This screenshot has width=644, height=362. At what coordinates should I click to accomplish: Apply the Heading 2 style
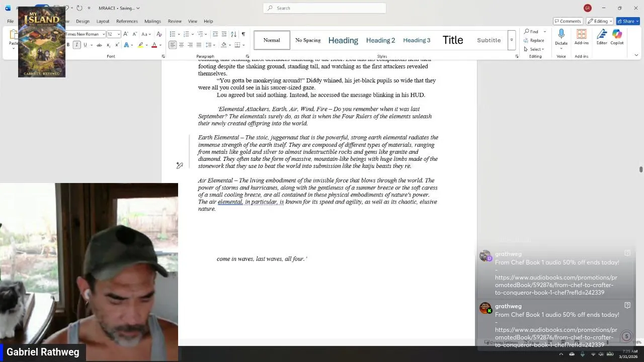pyautogui.click(x=380, y=40)
